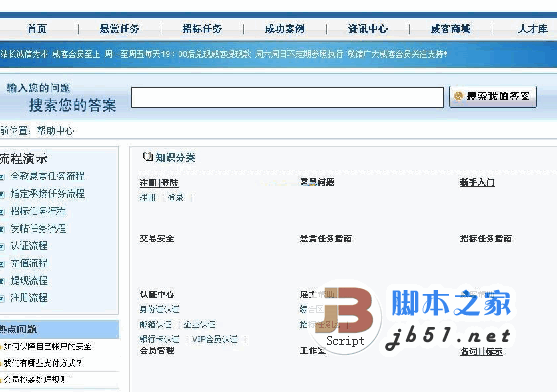Click the 知识分类 heading icon
Viewport: 557px width, 392px height.
147,156
